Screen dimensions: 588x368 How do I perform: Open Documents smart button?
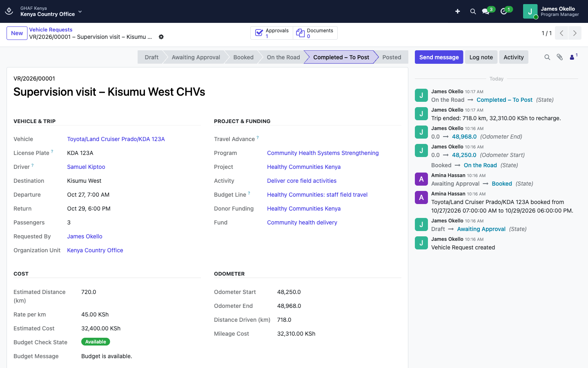315,33
